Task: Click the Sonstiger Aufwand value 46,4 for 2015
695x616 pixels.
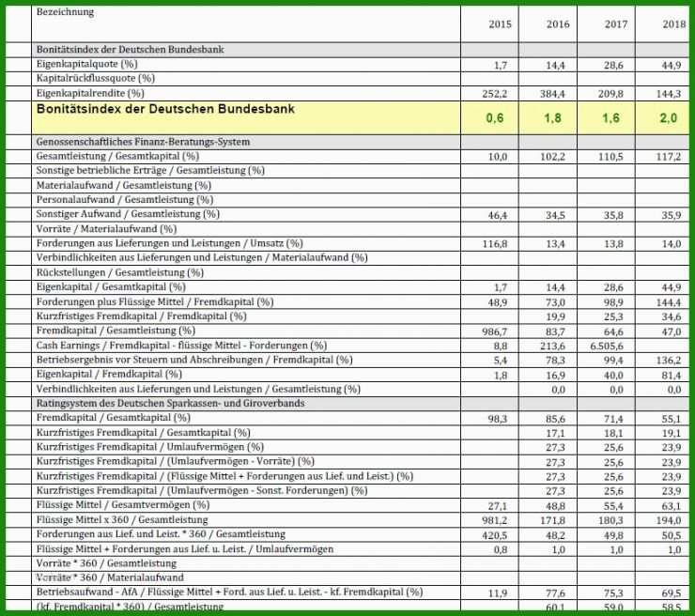Action: tap(498, 216)
